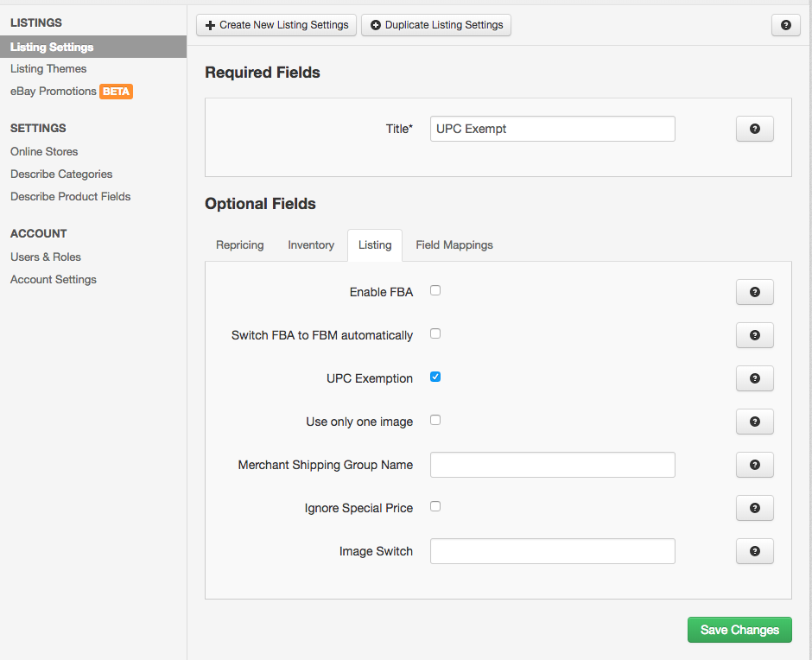812x660 pixels.
Task: Click the help icon beside Title field
Action: (x=754, y=129)
